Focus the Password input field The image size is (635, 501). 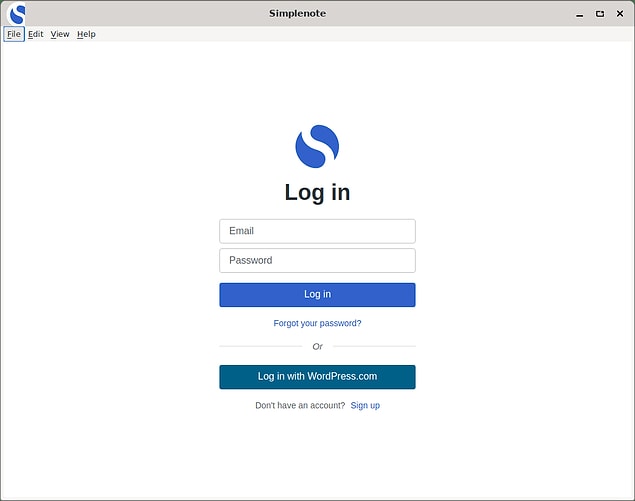point(317,261)
